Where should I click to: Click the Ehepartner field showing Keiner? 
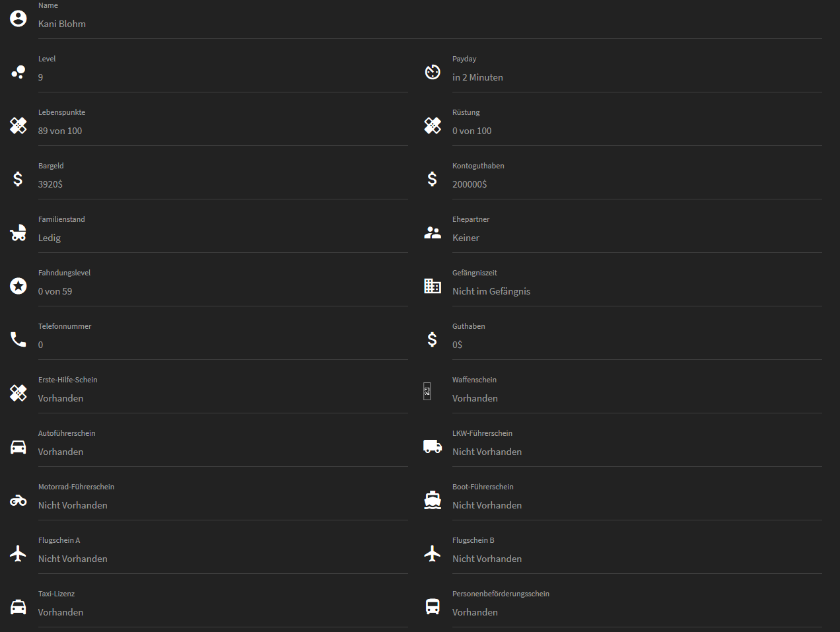click(x=637, y=232)
